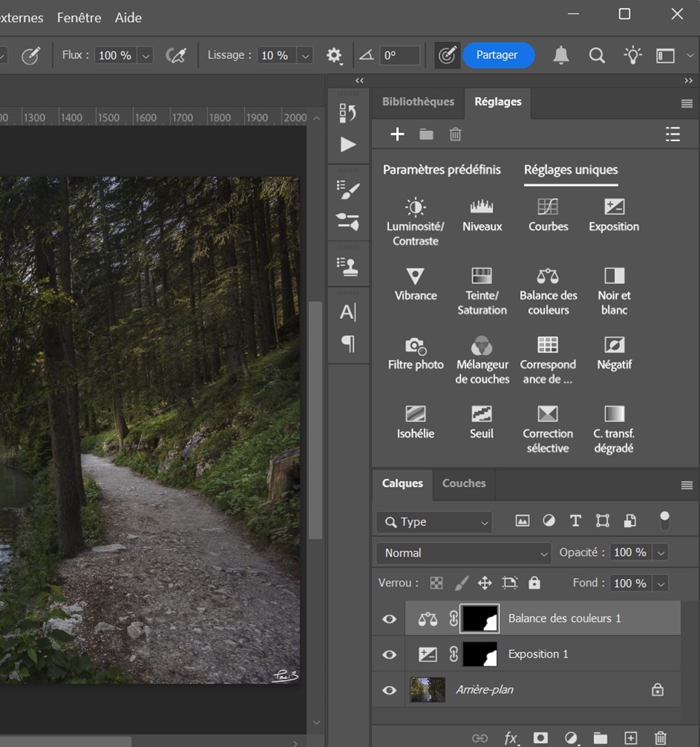
Task: Toggle layer filtering on or off
Action: (x=664, y=521)
